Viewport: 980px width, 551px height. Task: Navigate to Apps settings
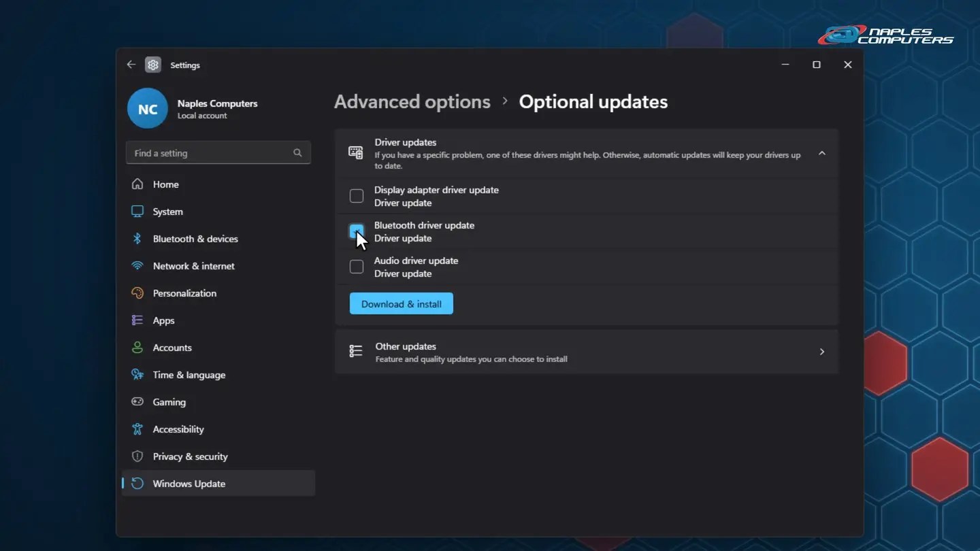point(218,320)
